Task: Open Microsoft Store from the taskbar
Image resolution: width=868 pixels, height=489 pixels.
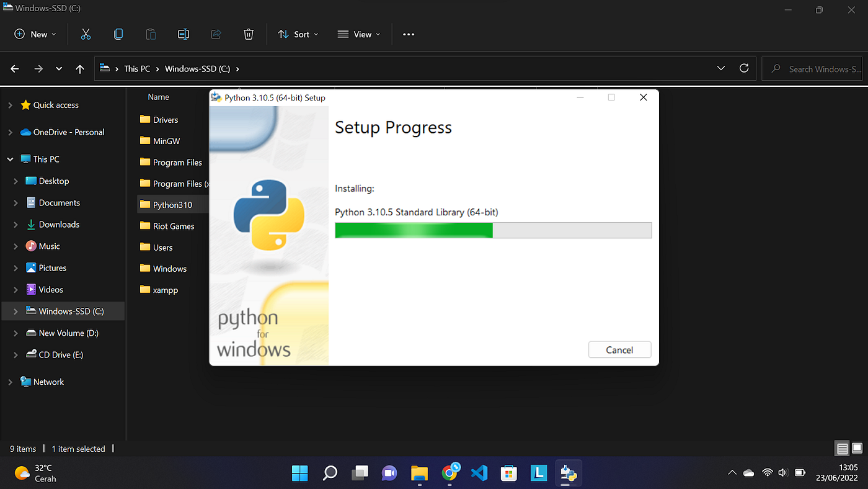Action: click(508, 473)
